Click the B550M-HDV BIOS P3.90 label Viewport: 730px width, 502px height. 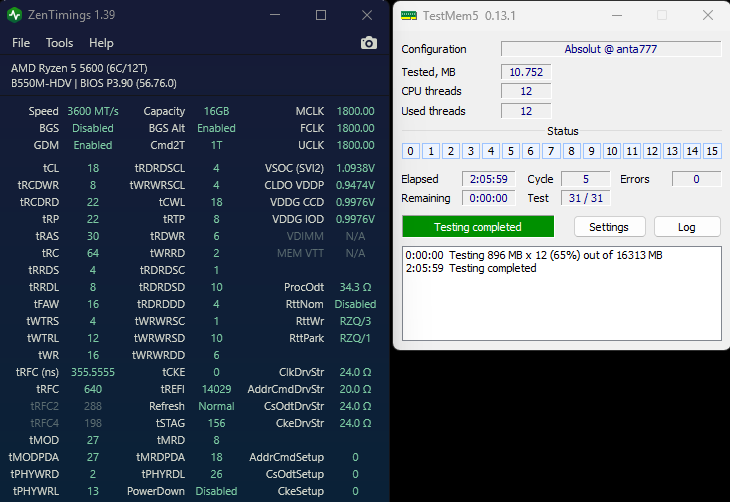[94, 83]
